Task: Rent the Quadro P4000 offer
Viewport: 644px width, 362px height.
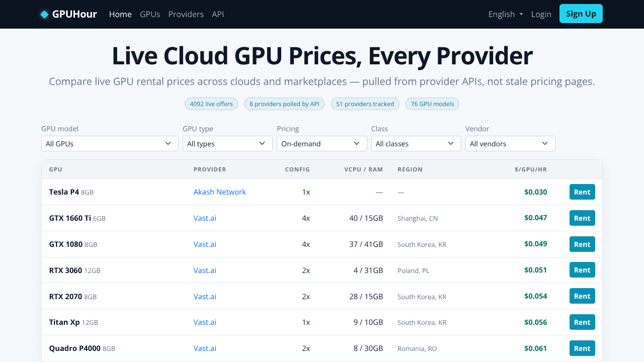Action: [582, 348]
